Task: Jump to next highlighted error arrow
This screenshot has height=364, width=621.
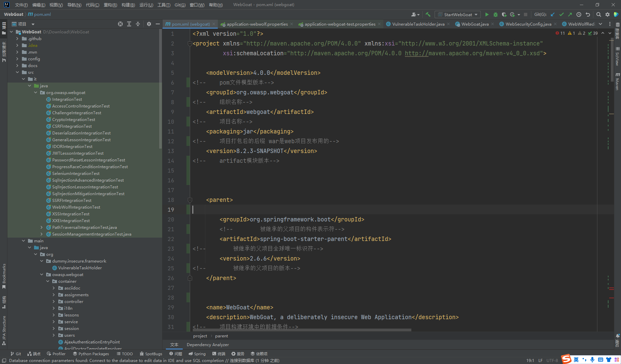Action: 610,33
